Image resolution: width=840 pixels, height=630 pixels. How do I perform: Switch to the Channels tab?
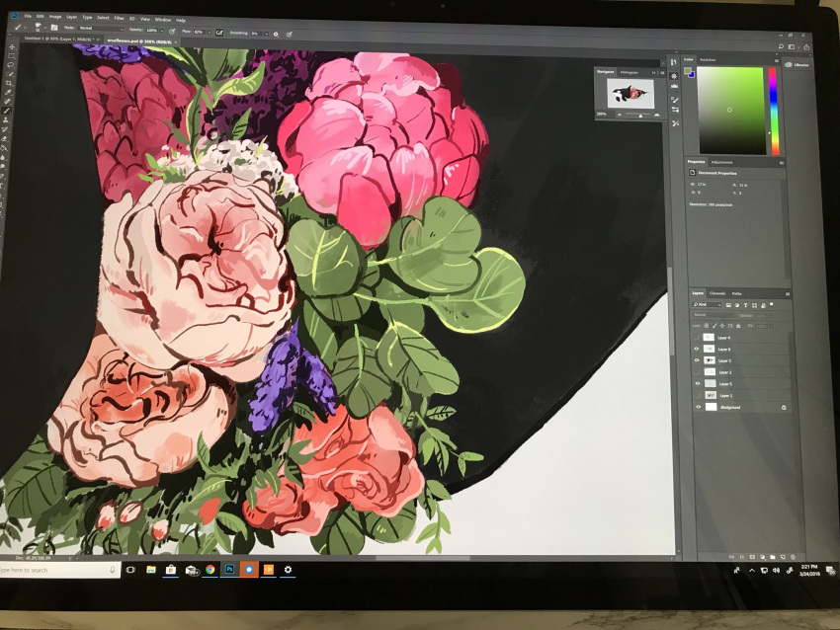tap(717, 293)
